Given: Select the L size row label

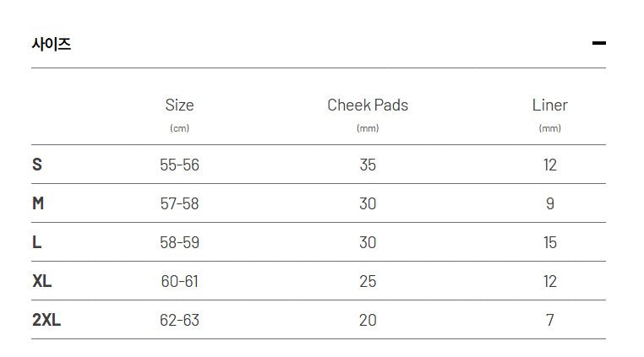Looking at the screenshot, I should pyautogui.click(x=37, y=242).
